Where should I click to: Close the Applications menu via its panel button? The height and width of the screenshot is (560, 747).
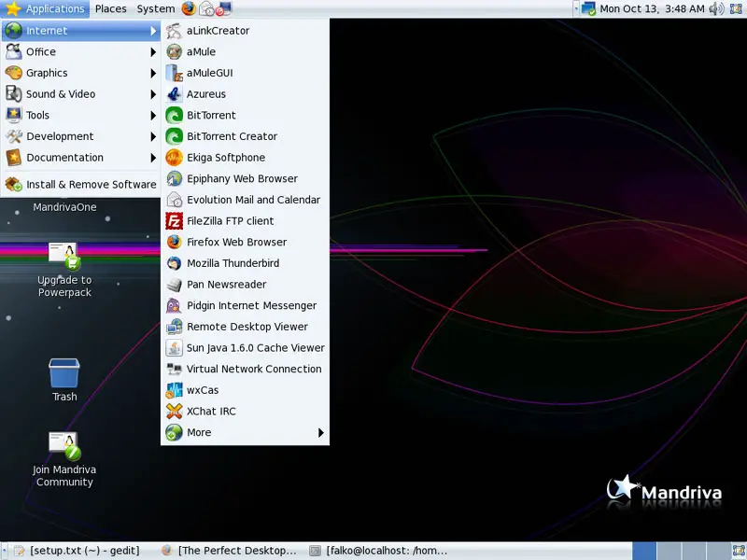click(45, 8)
